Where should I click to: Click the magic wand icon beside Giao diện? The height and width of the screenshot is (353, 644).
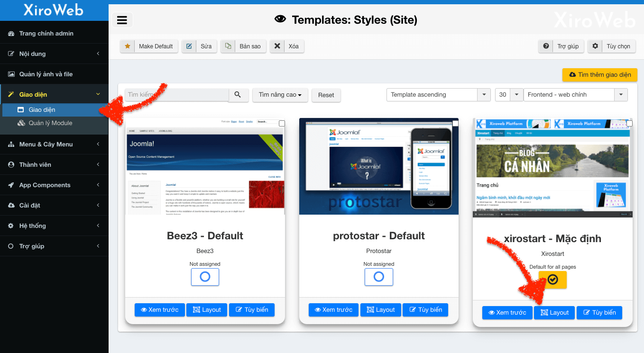(11, 95)
